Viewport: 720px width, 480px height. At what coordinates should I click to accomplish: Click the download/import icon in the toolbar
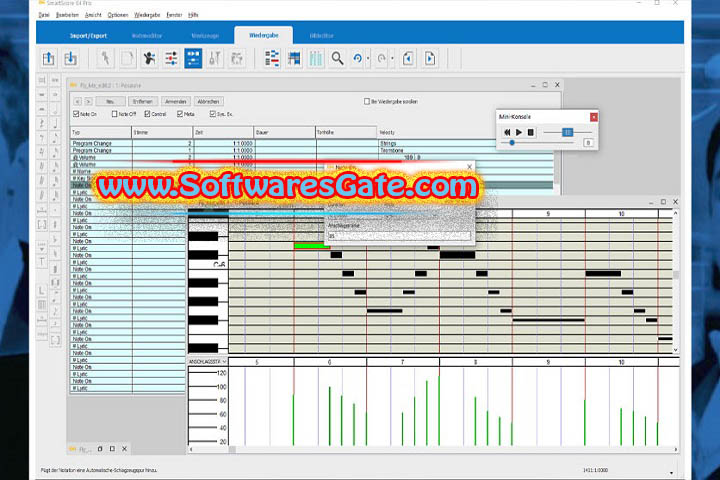pyautogui.click(x=70, y=58)
